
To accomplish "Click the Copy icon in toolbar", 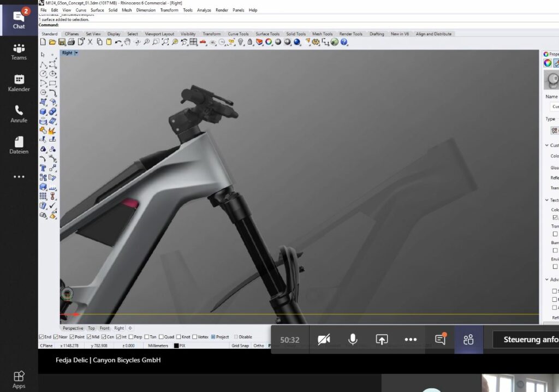I will coord(99,42).
